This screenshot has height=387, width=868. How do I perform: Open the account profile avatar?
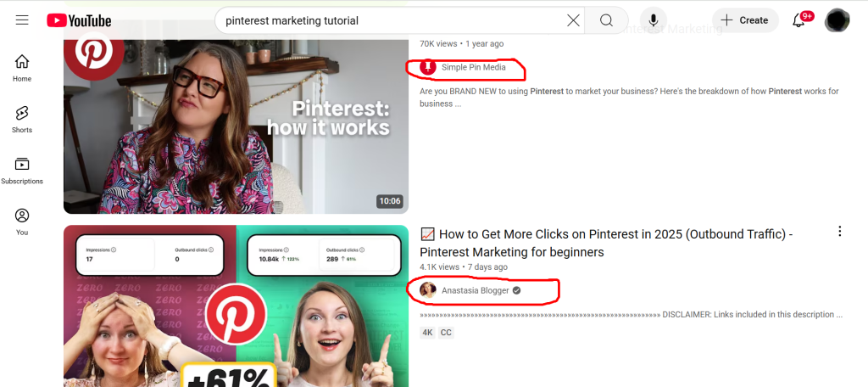pos(837,20)
